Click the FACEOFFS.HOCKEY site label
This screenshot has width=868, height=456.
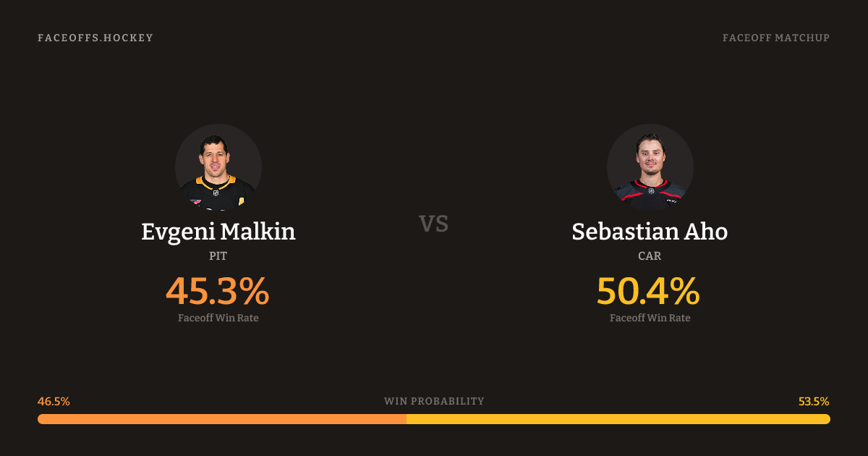click(x=95, y=38)
